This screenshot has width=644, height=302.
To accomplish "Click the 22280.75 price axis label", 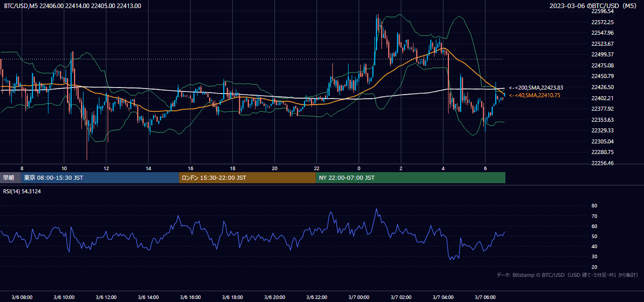I will pos(603,152).
